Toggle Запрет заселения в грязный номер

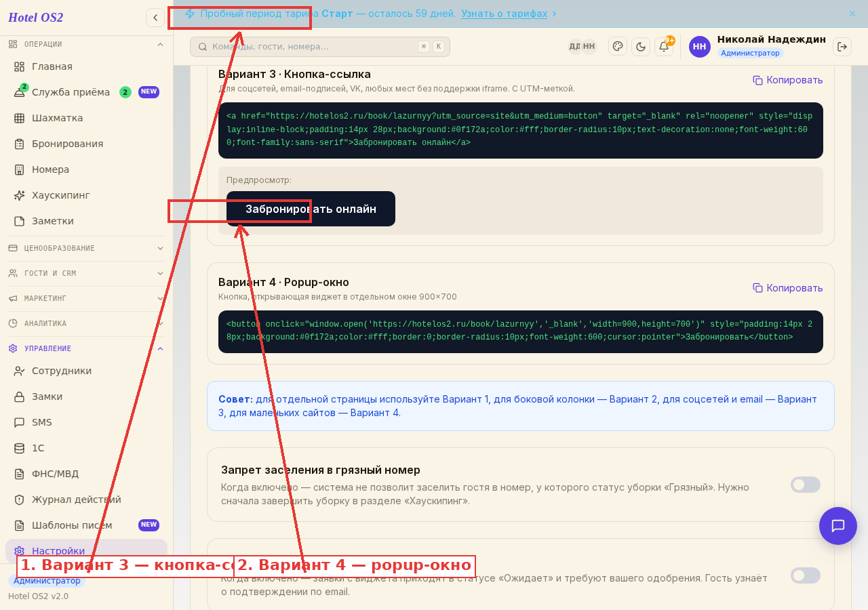806,485
